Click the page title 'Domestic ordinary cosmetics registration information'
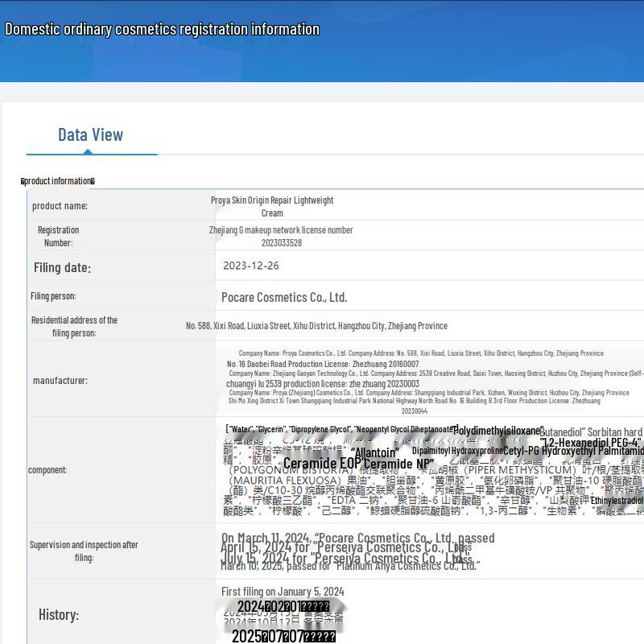Viewport: 644px width, 644px height. point(162,29)
